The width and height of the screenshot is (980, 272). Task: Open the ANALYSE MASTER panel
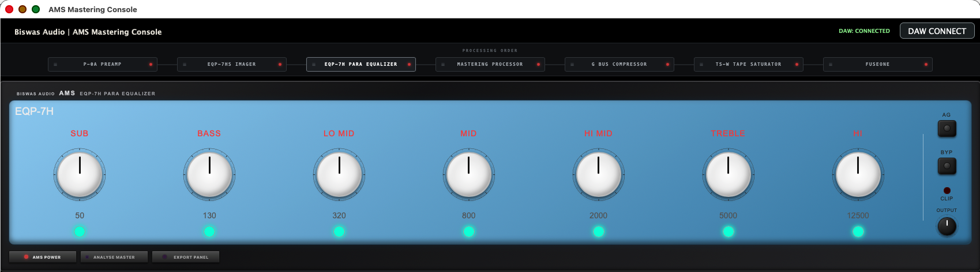114,257
